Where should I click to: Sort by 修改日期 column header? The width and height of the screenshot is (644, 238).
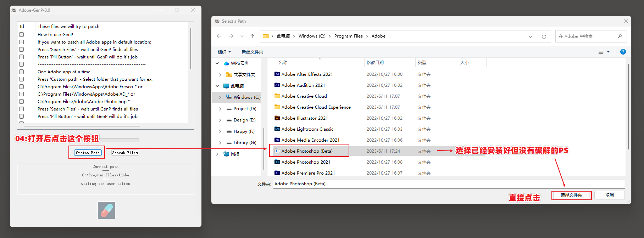click(x=375, y=63)
